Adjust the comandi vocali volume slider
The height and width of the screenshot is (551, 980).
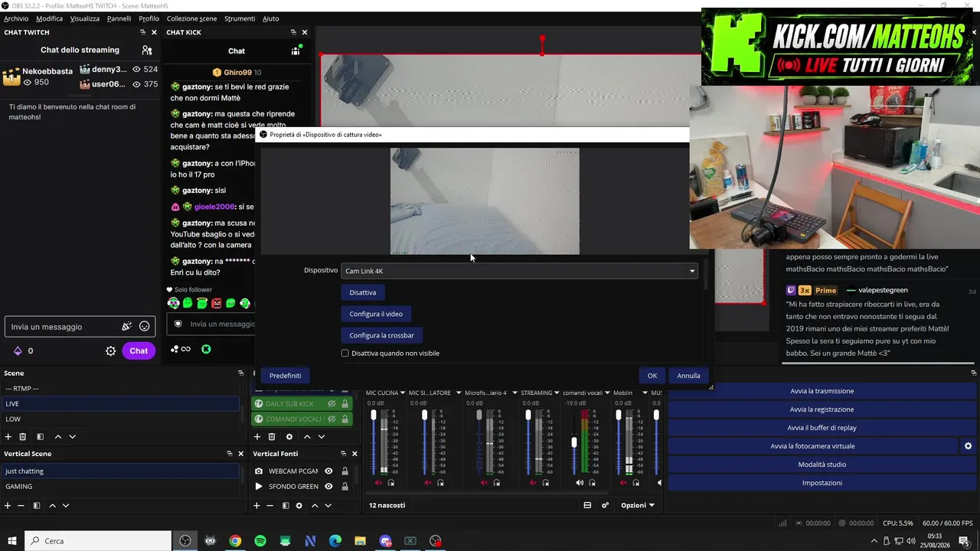574,442
